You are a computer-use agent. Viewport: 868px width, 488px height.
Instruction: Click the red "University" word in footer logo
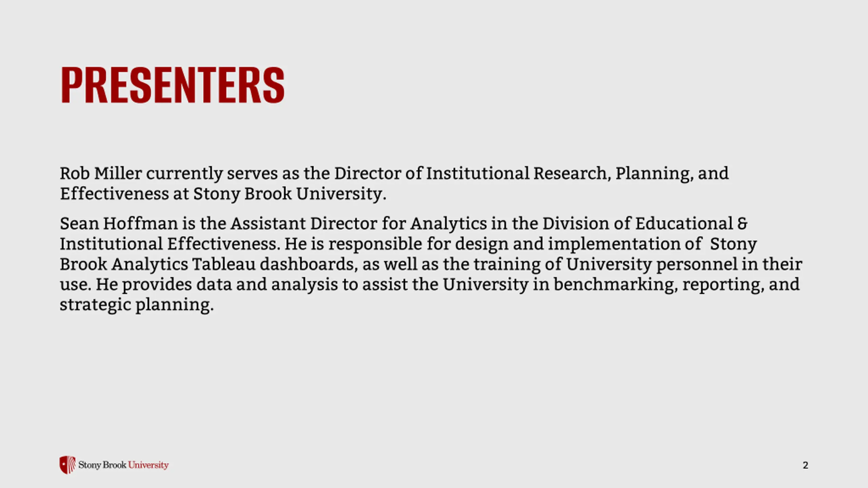tap(148, 465)
